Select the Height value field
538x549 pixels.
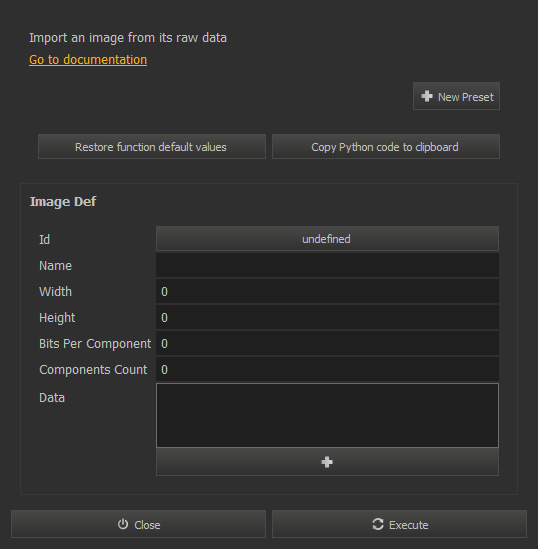pyautogui.click(x=327, y=317)
